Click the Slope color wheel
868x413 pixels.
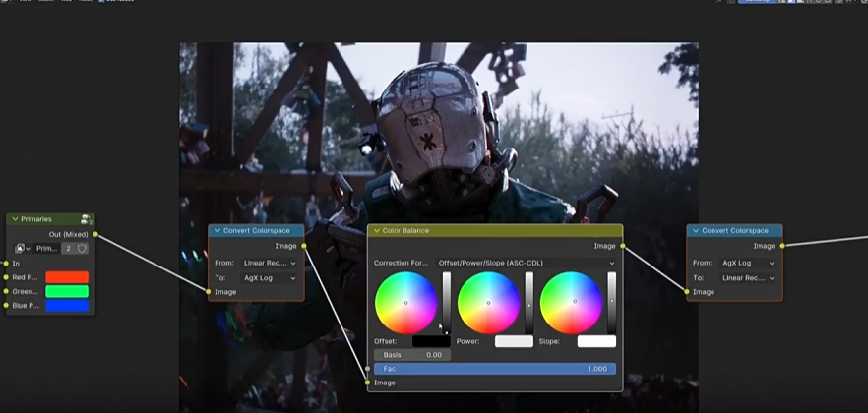(x=571, y=302)
